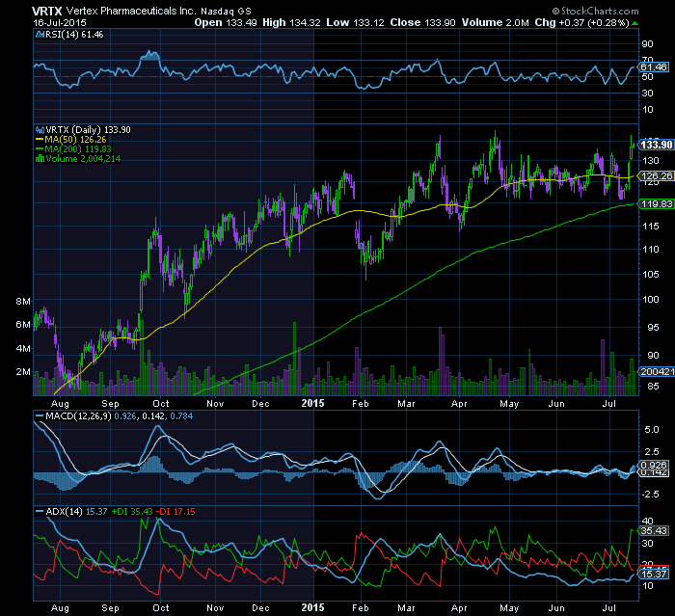Click the Close 133.90 header value

point(422,22)
